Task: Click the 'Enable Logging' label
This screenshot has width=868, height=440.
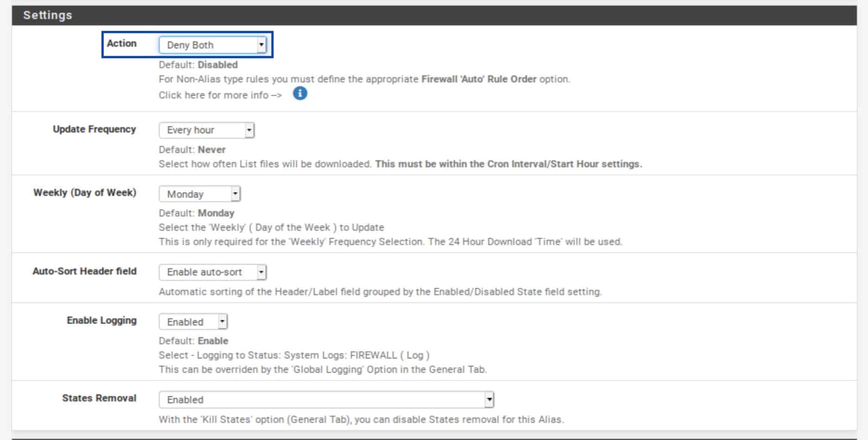Action: 102,320
